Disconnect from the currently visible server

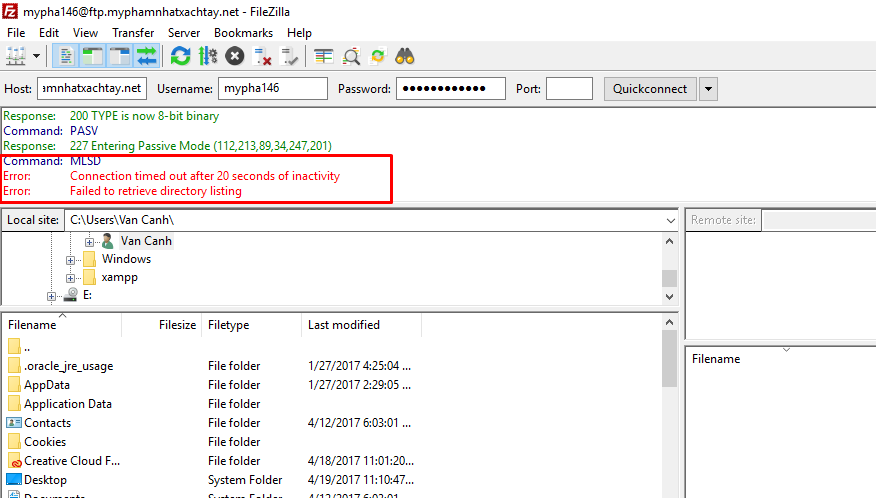coord(262,56)
